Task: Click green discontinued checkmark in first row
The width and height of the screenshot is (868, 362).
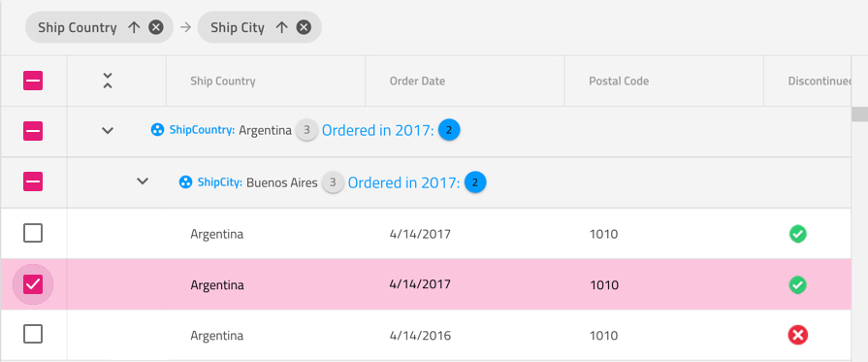Action: point(798,234)
